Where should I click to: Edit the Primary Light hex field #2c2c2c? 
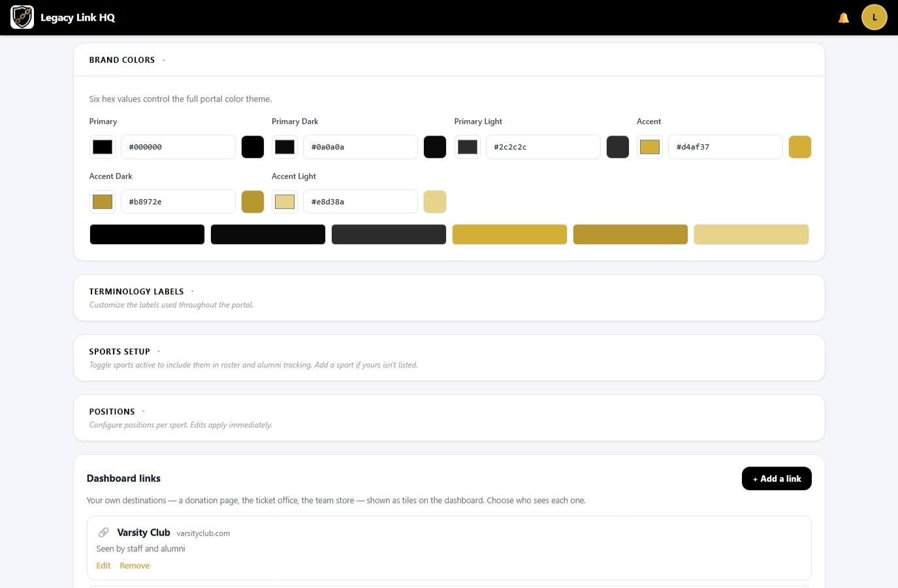(543, 147)
